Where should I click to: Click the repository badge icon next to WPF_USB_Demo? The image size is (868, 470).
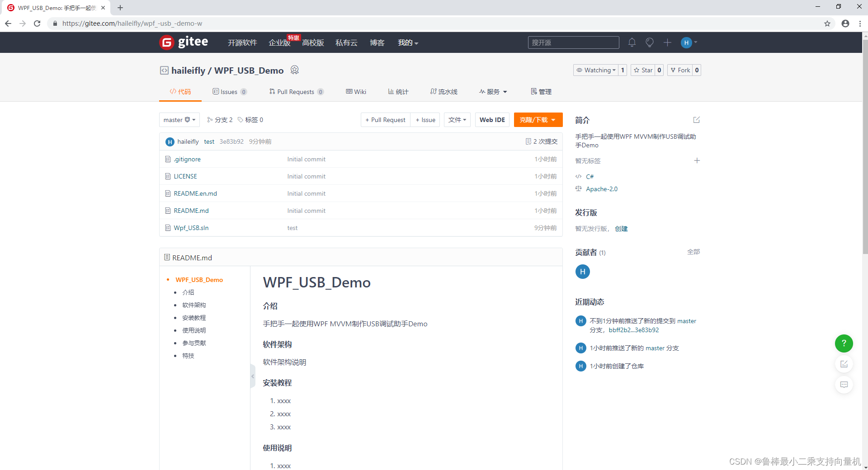coord(295,70)
